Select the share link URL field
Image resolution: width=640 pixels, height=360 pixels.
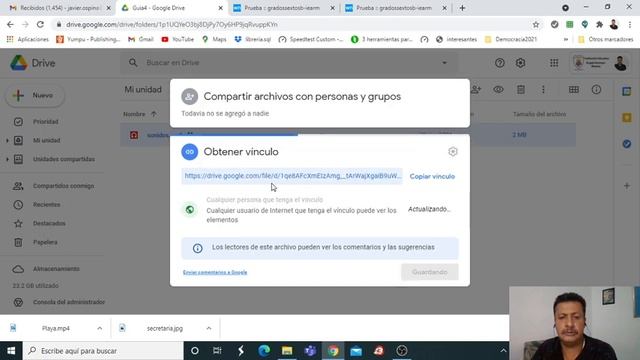[292, 176]
